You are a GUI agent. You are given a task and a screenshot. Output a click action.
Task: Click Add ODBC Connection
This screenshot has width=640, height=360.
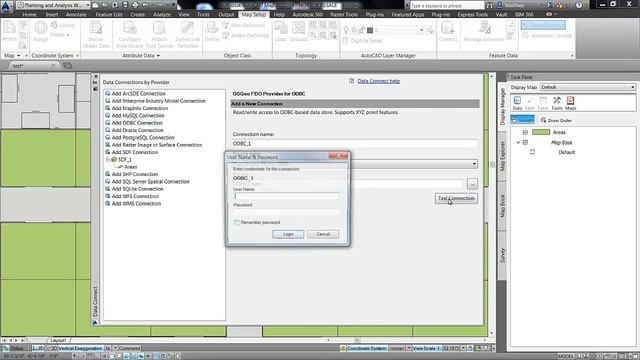pyautogui.click(x=137, y=123)
